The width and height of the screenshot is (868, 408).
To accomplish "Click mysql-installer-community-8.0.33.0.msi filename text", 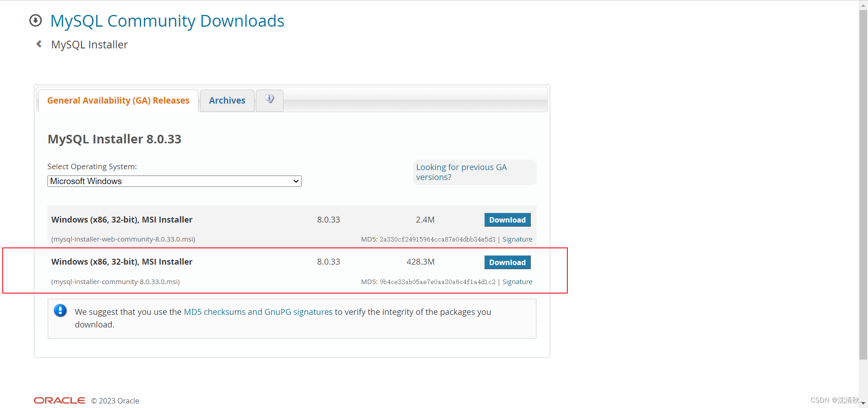I will [116, 282].
